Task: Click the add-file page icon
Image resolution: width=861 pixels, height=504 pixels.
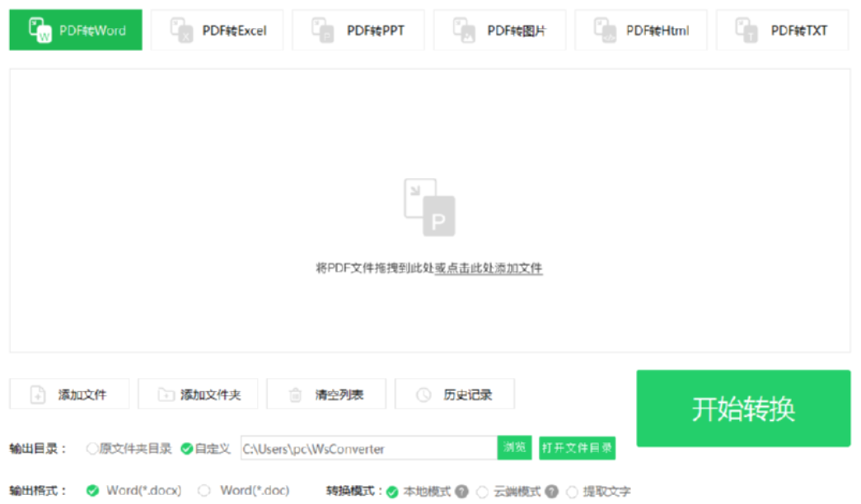Action: [38, 394]
